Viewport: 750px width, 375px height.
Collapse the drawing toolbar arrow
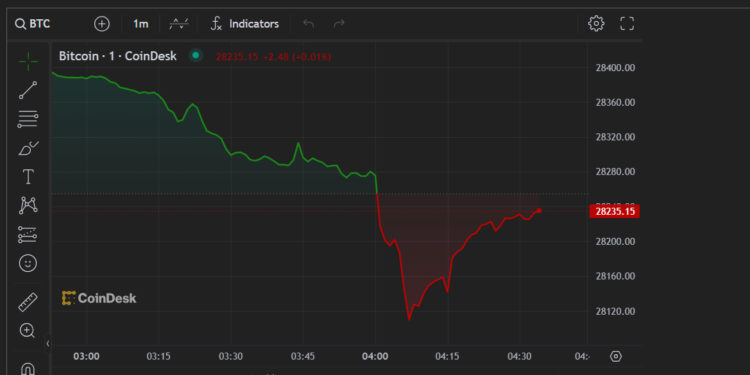pyautogui.click(x=48, y=343)
